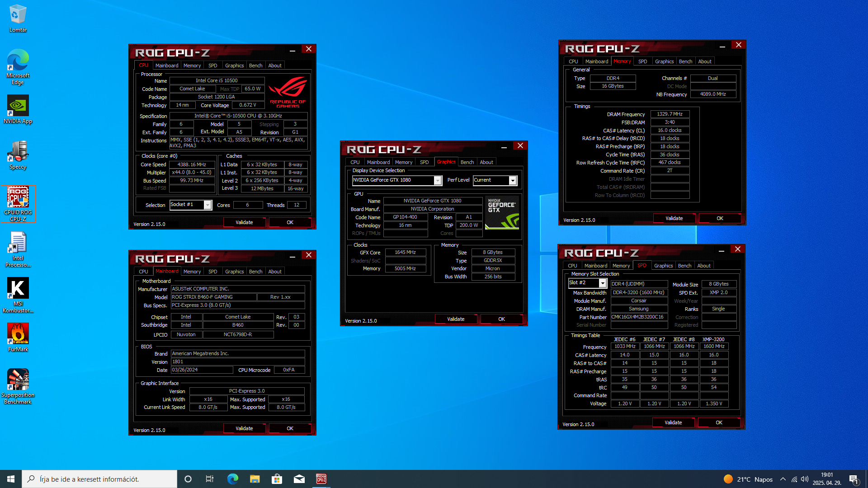Select the Superposition Benchmark desktop icon
The image size is (868, 488).
coord(18,386)
